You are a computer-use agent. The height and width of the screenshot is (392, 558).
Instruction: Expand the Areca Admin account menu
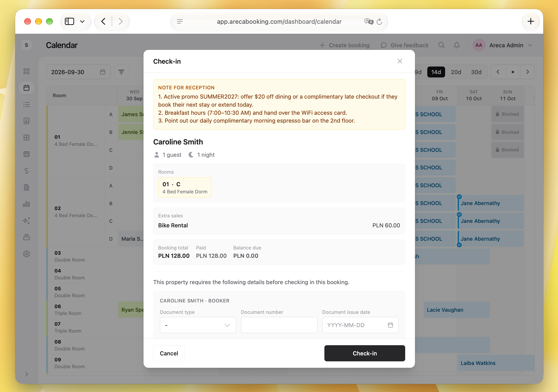pos(502,45)
